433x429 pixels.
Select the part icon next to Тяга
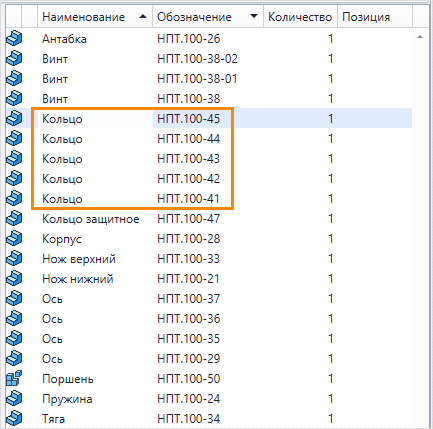(x=14, y=419)
